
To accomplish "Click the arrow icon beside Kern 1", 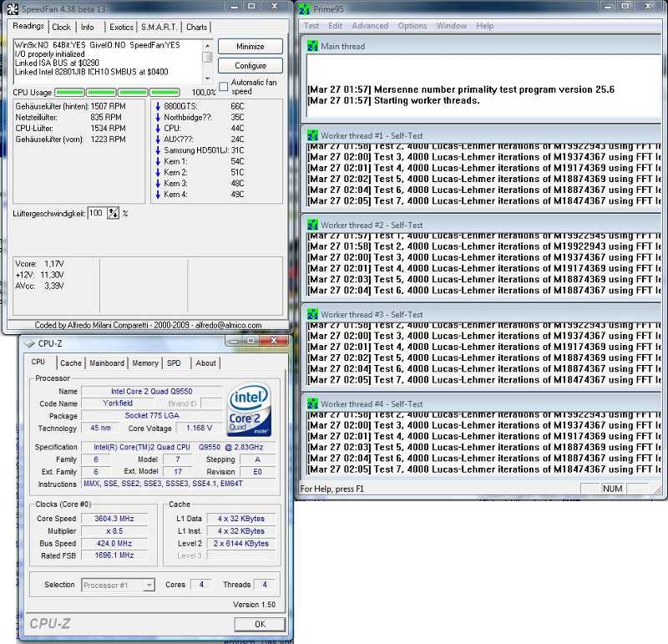I will click(x=158, y=161).
